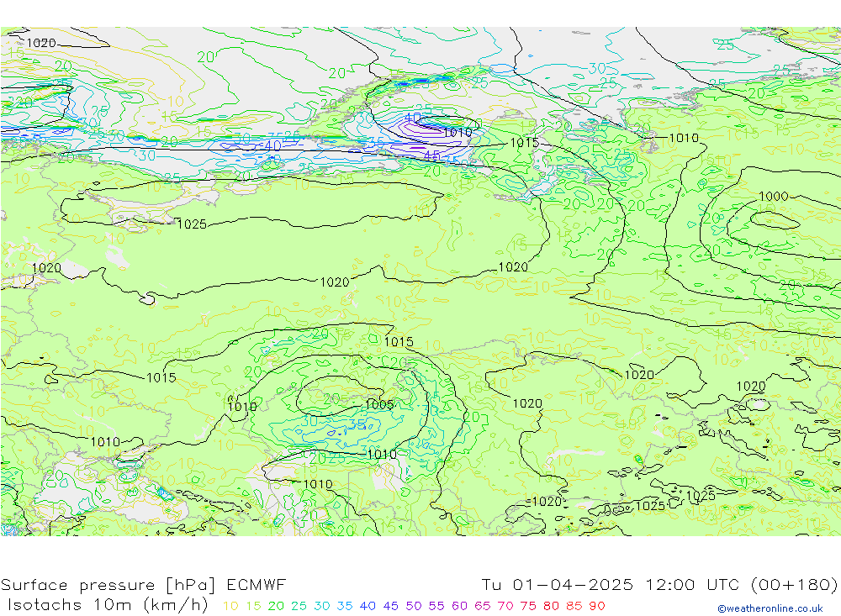Select the red 90 legend value
The image size is (841, 616).
pyautogui.click(x=597, y=606)
